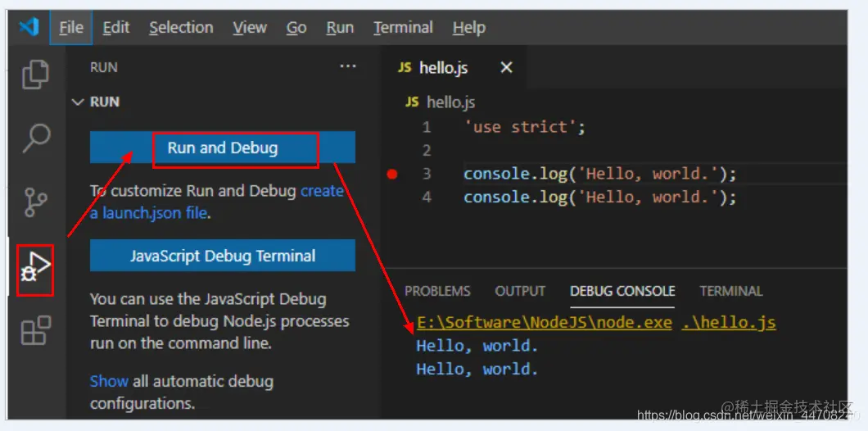Open the Edit menu
The height and width of the screenshot is (431, 868).
[x=115, y=27]
